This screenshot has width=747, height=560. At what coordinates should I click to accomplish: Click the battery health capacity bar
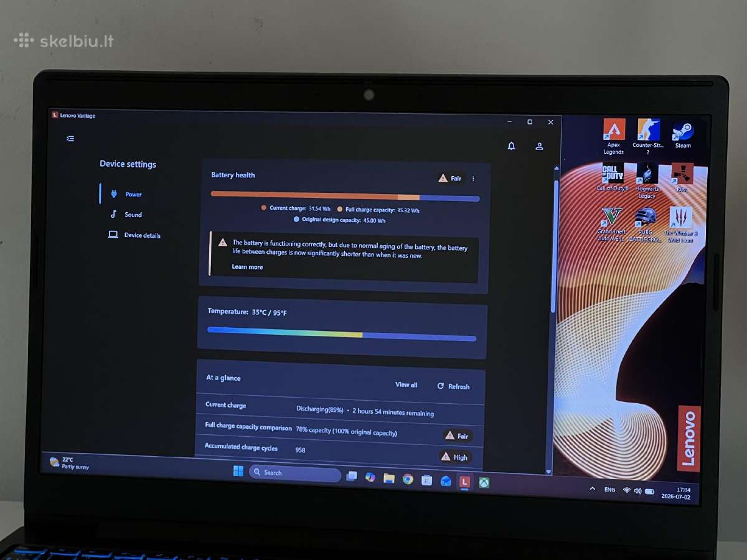tap(345, 196)
